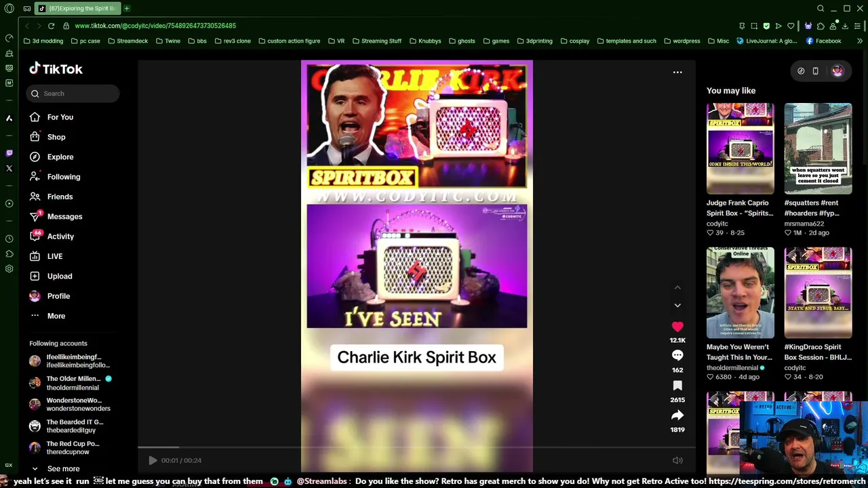Viewport: 868px width, 488px height.
Task: Open the wordpress bookmark folder
Action: pyautogui.click(x=682, y=41)
